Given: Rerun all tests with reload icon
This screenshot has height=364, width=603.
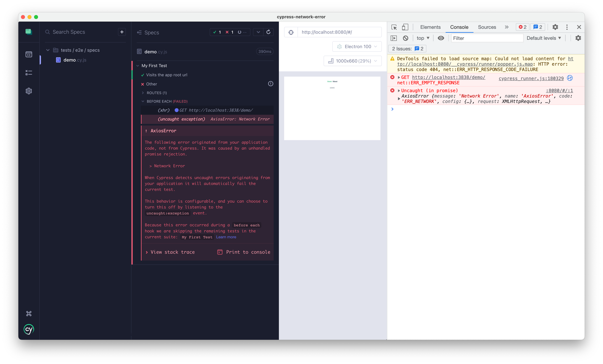Looking at the screenshot, I should (x=268, y=32).
